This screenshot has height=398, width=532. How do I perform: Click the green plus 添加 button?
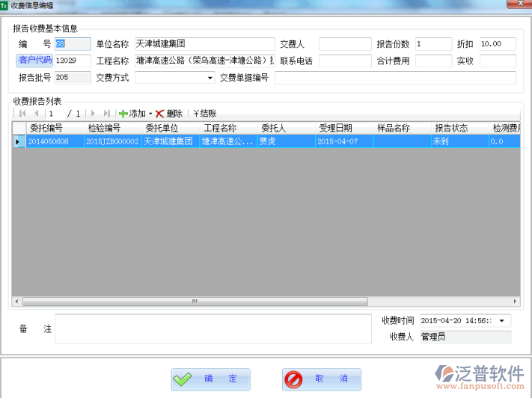pos(132,113)
